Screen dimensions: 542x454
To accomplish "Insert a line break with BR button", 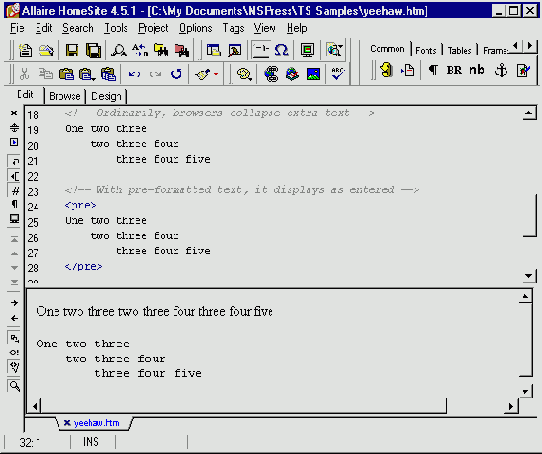I will point(454,70).
